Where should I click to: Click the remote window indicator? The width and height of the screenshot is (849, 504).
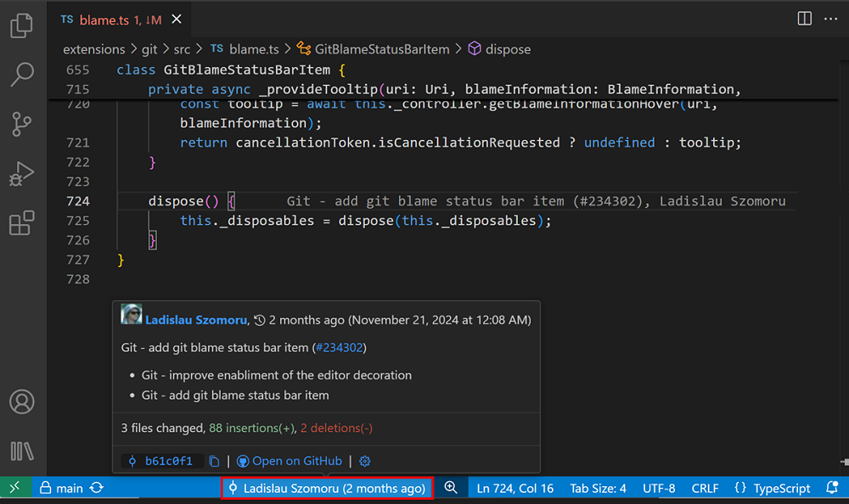click(14, 488)
